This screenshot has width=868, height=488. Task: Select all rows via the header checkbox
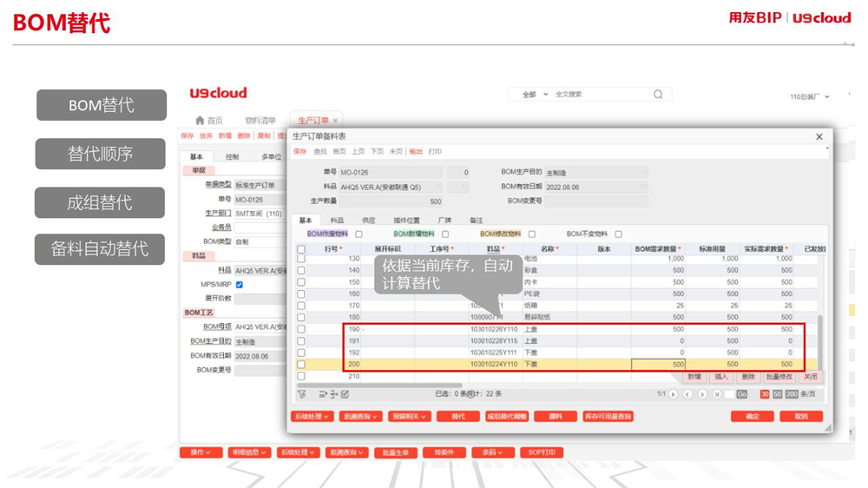point(301,249)
